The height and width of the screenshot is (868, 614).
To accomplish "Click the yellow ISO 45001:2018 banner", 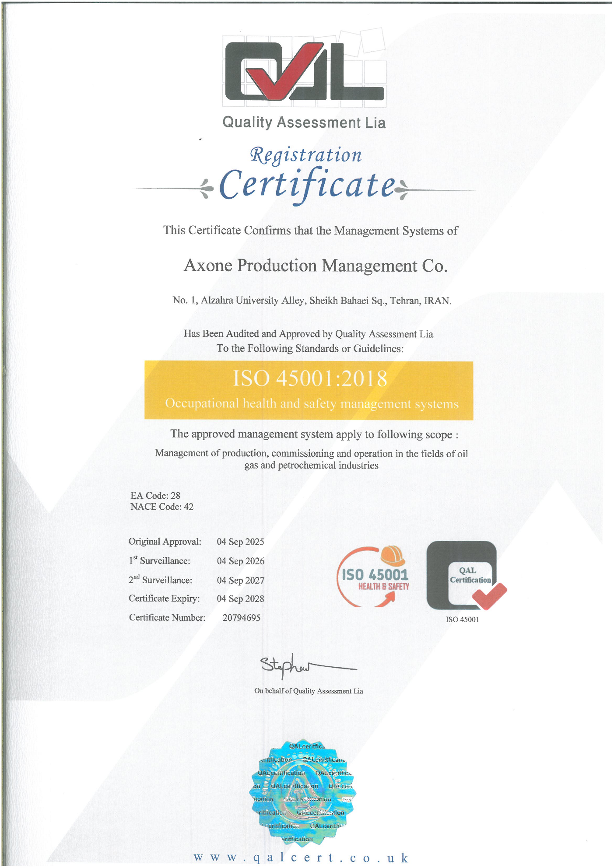I will tap(309, 390).
